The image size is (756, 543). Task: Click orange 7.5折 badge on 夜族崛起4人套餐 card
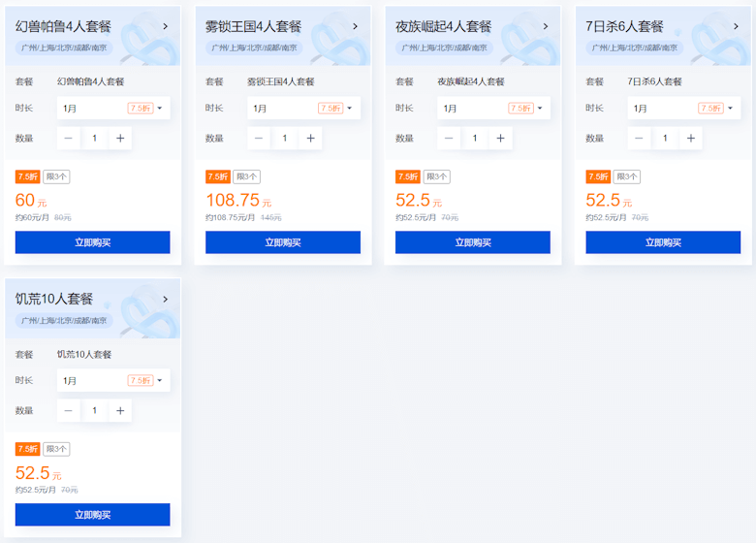408,176
